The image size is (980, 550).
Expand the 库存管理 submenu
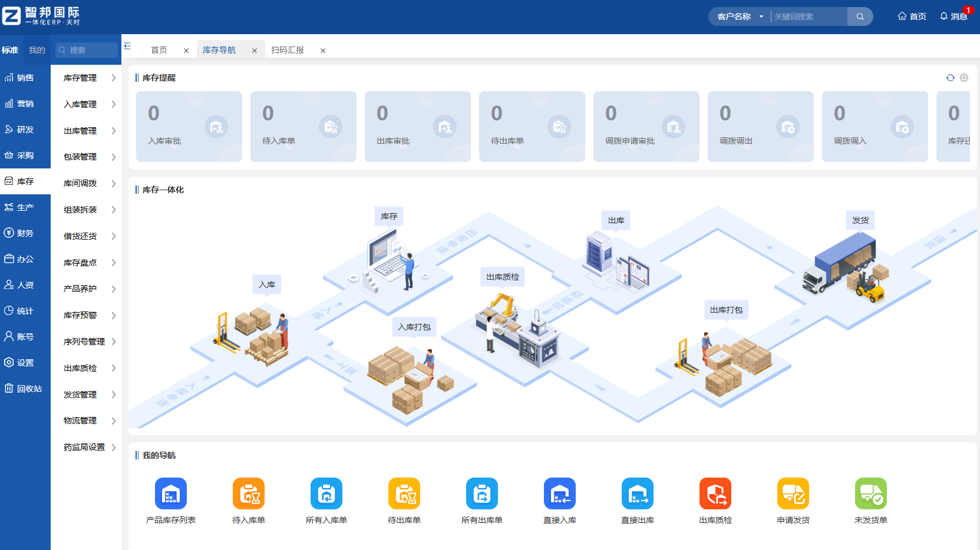tap(89, 78)
